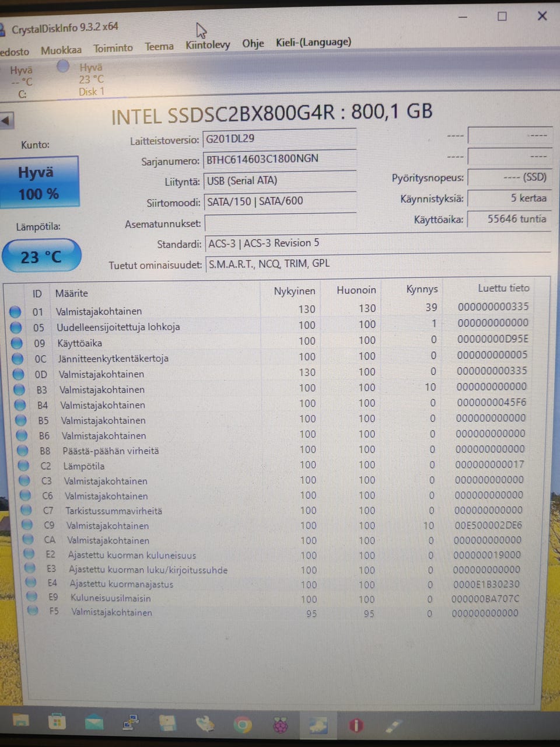Click the status circle for attribute C7

pos(26,511)
